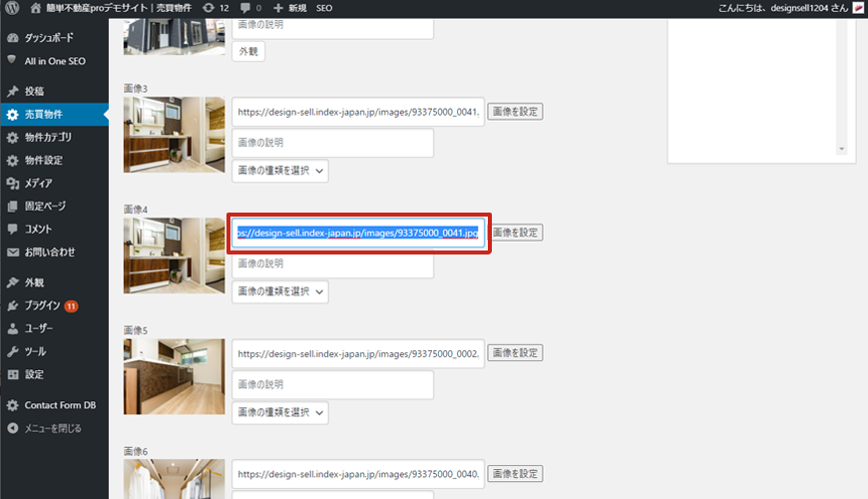Expand 画像の種類を選択 dropdown for 画像3
Viewport: 868px width, 499px height.
coord(280,171)
